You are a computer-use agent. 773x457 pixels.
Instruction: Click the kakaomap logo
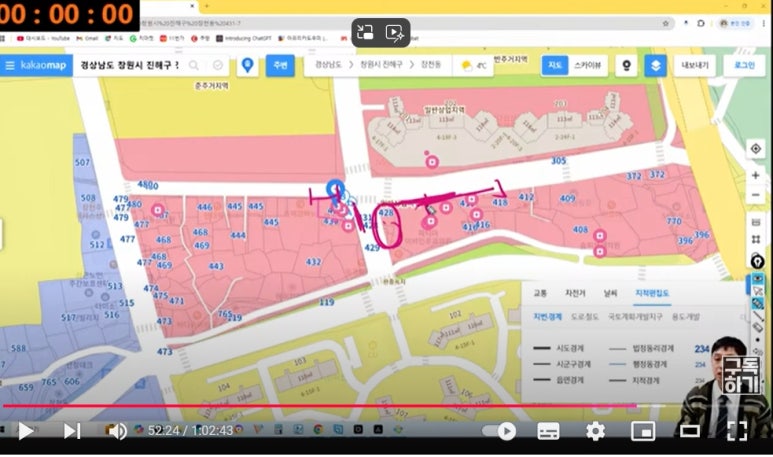[43, 65]
